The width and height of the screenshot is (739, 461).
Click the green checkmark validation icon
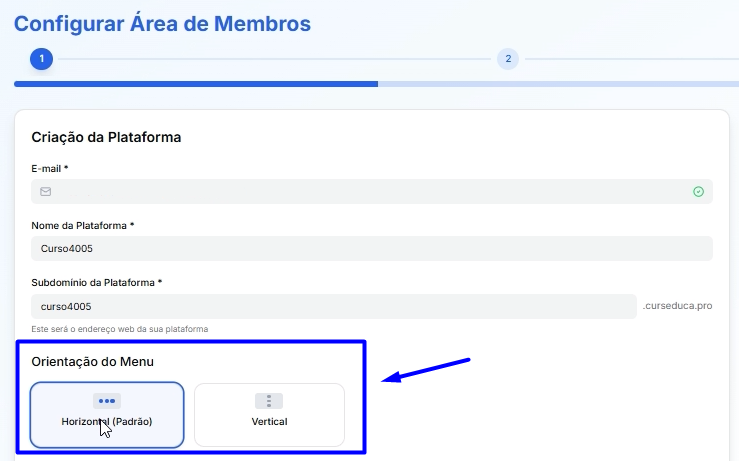(x=698, y=191)
